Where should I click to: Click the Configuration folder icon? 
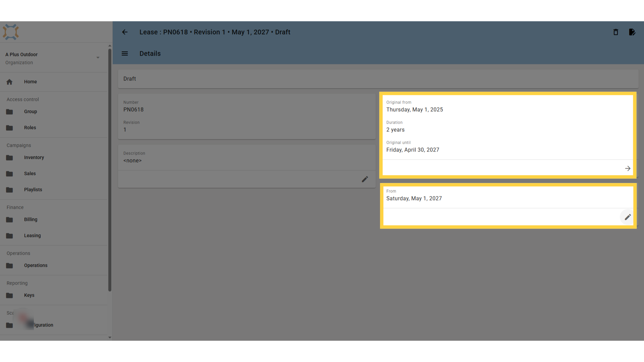pyautogui.click(x=9, y=325)
